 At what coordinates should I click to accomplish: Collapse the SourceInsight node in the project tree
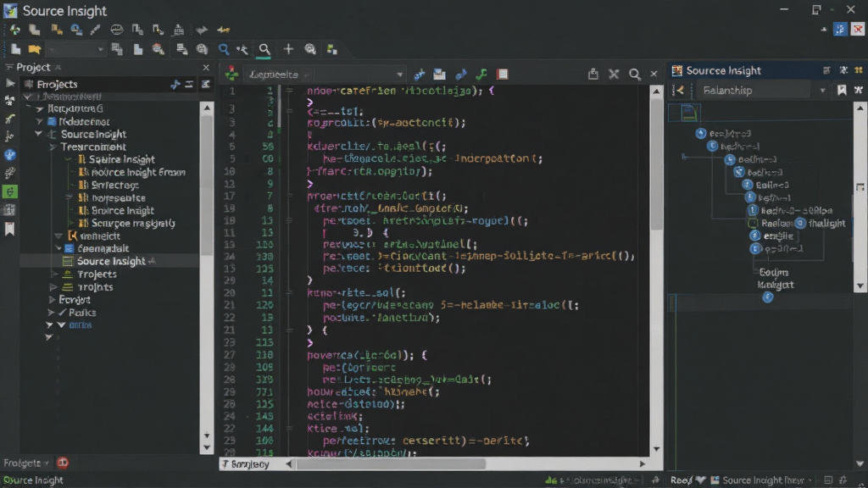38,134
